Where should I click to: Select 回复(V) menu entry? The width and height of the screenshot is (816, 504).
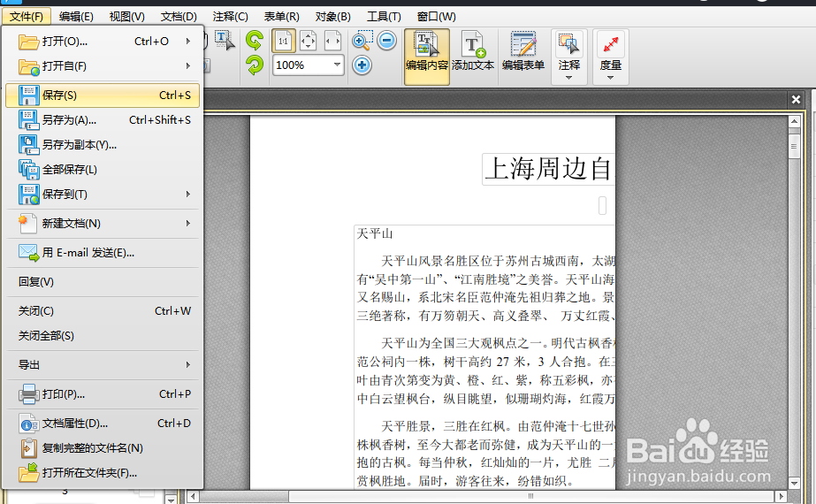pos(103,282)
